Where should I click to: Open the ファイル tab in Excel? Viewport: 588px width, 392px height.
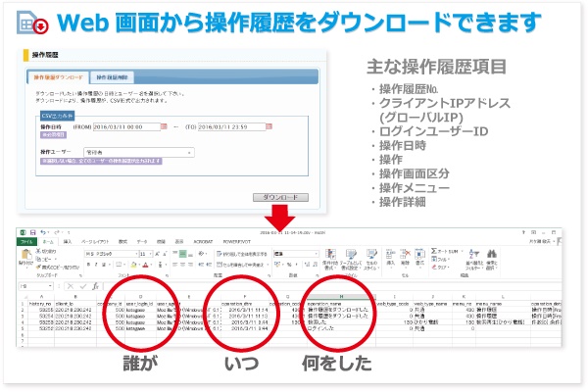pos(27,241)
